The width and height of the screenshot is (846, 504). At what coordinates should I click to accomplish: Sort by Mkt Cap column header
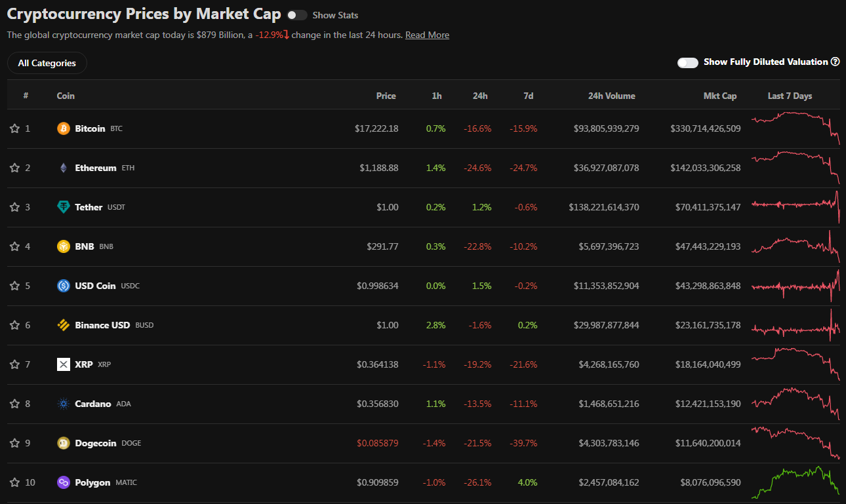click(x=720, y=96)
